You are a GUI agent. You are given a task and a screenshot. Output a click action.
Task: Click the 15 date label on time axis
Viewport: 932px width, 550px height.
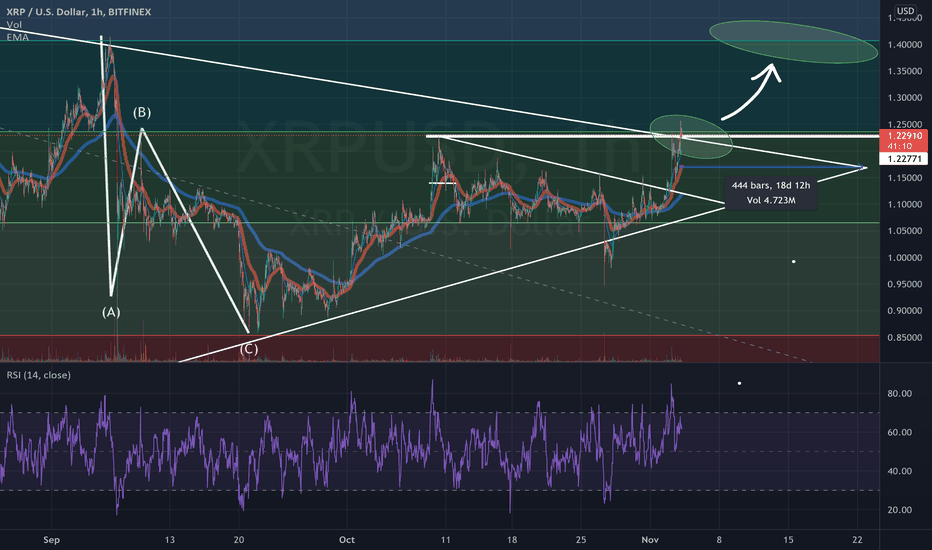click(788, 540)
